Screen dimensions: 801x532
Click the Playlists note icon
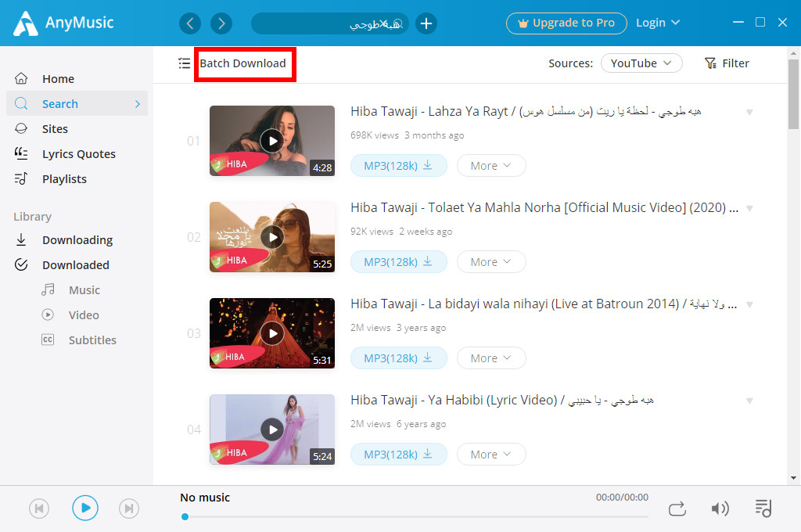(x=21, y=178)
